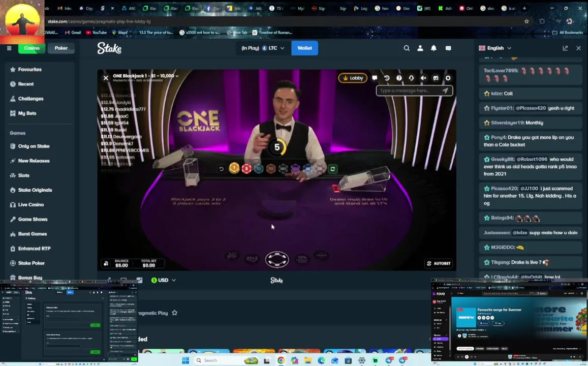
Task: Open the Wallet
Action: [304, 48]
